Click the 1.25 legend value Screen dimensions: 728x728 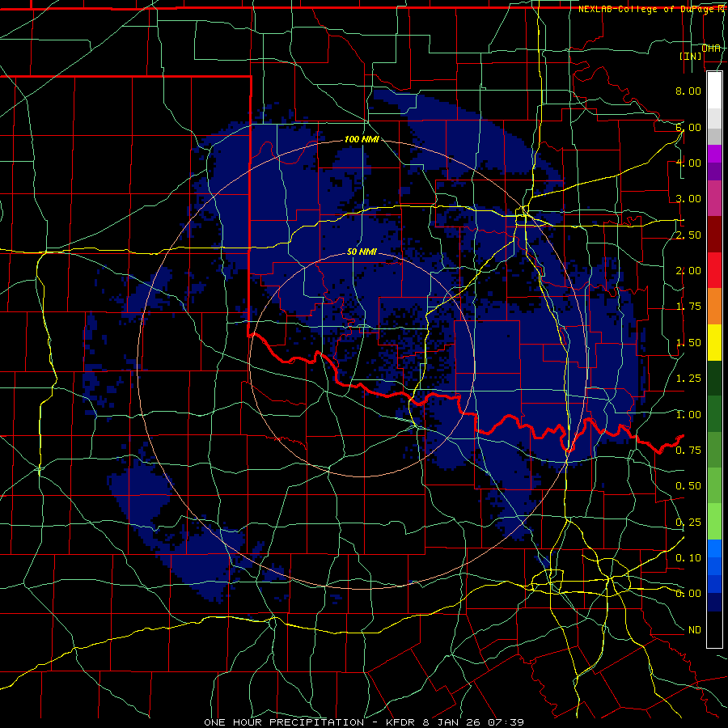click(688, 379)
